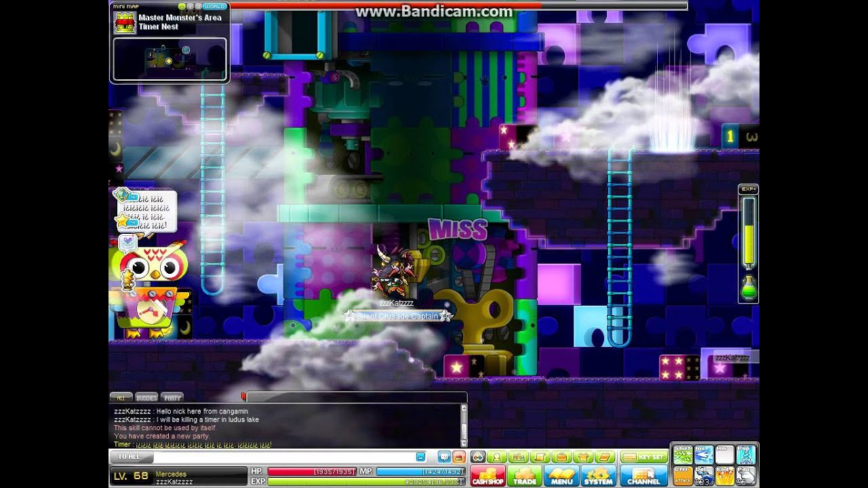The image size is (868, 488).
Task: Open the stats shortcut icon
Action: (518, 457)
